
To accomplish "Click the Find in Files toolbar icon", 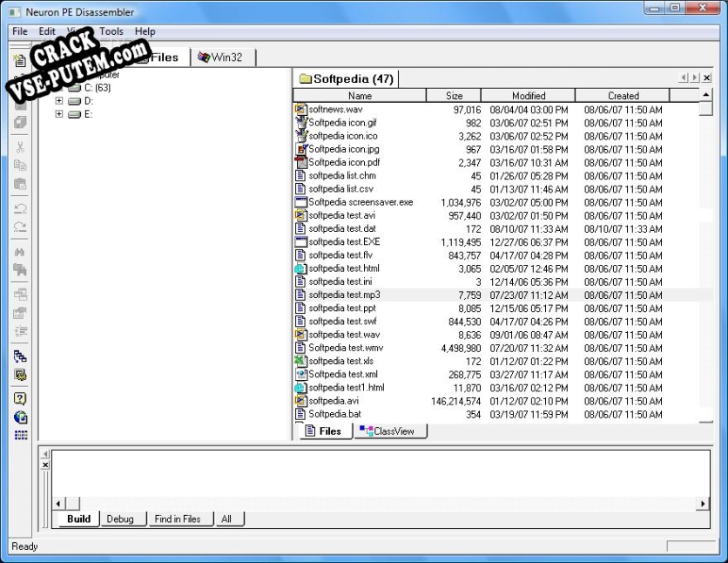I will [20, 270].
